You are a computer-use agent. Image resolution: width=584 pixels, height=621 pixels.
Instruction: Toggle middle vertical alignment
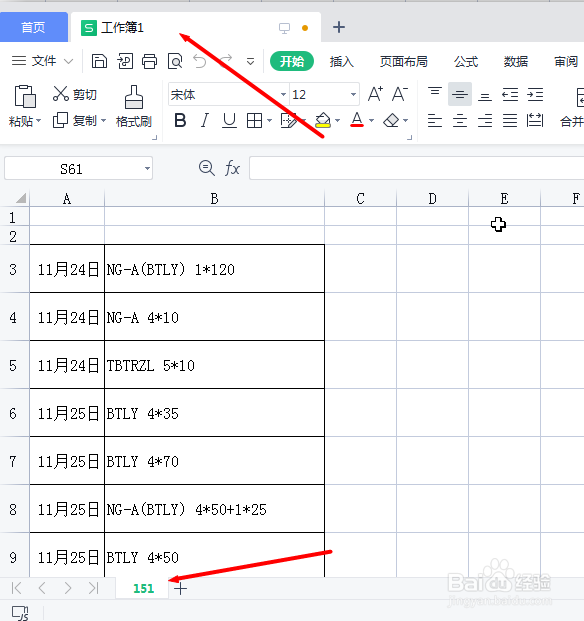(x=460, y=94)
